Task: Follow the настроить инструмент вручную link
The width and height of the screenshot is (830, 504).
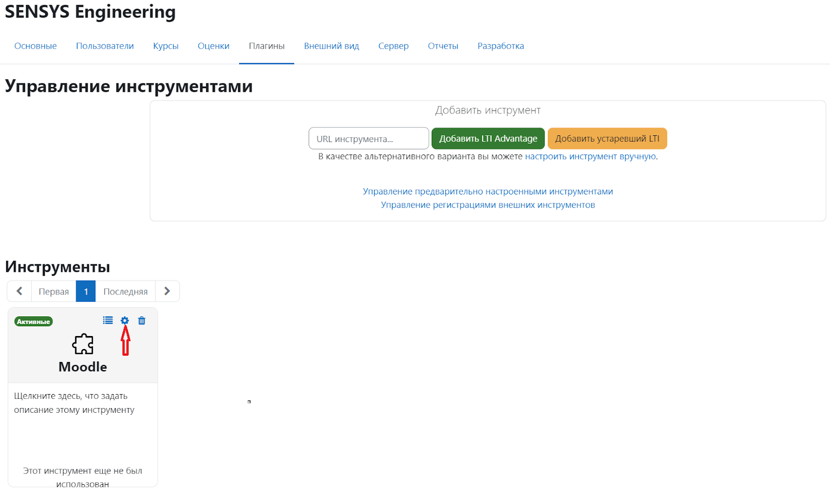Action: coord(590,157)
